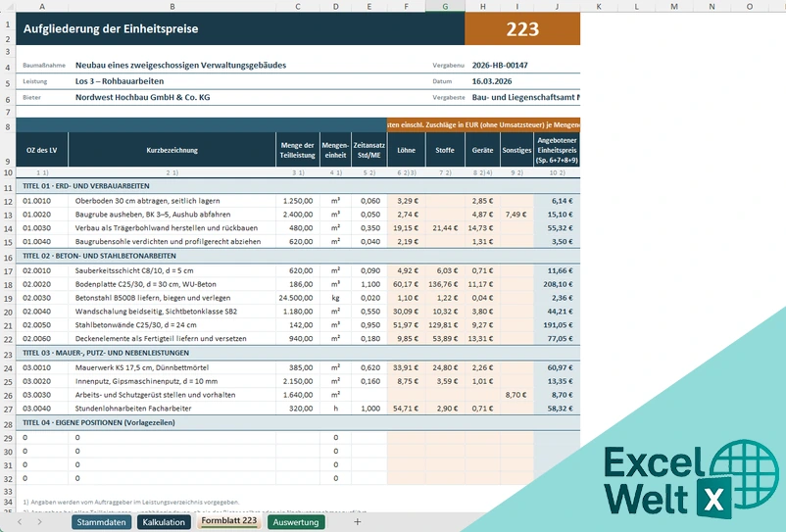Click header cell 'OZ des LV'
The height and width of the screenshot is (532, 786).
[41, 150]
